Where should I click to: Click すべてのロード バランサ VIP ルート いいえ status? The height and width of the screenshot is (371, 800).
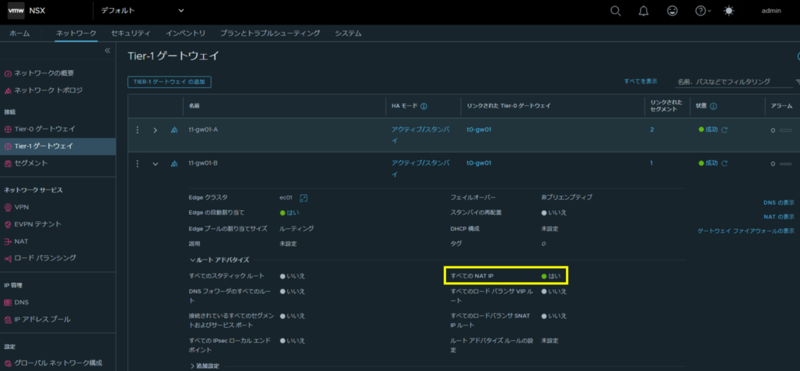[x=554, y=291]
